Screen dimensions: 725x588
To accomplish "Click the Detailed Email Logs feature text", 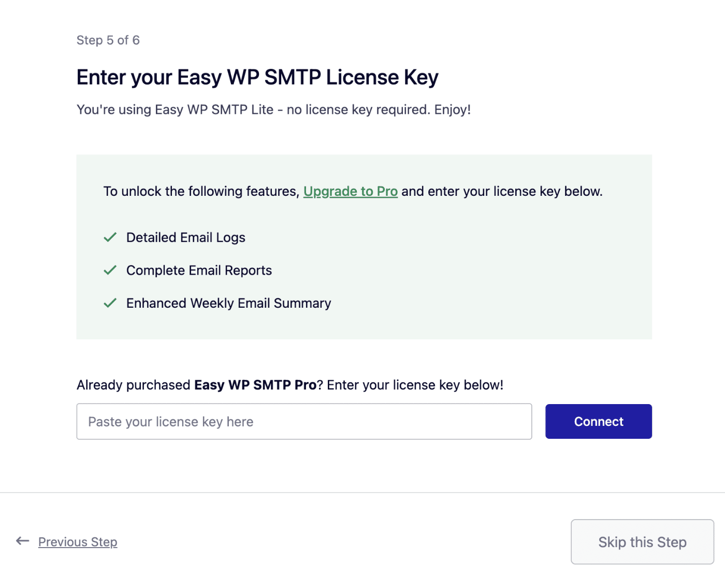I will tap(185, 237).
